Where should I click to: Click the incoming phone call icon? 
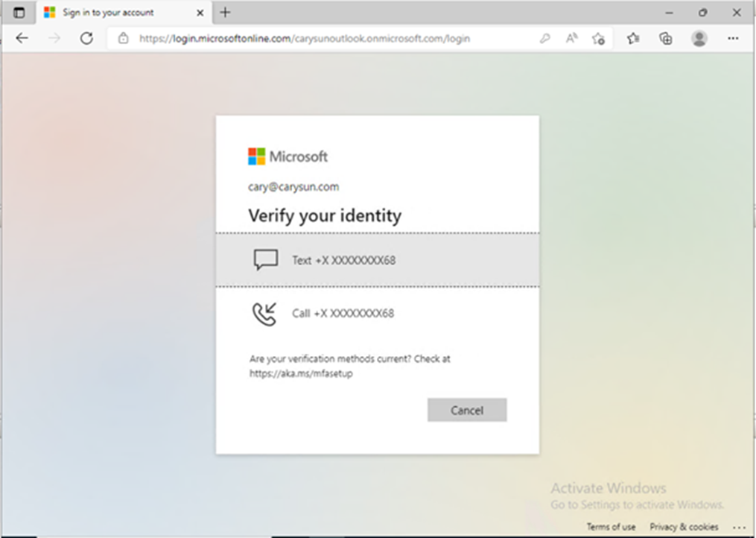point(264,314)
